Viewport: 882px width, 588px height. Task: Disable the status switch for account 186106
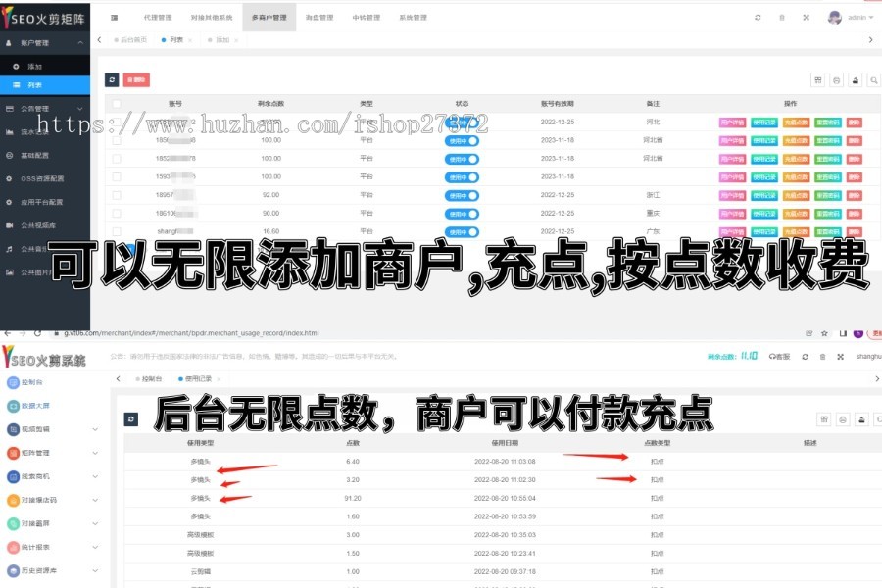click(x=463, y=214)
